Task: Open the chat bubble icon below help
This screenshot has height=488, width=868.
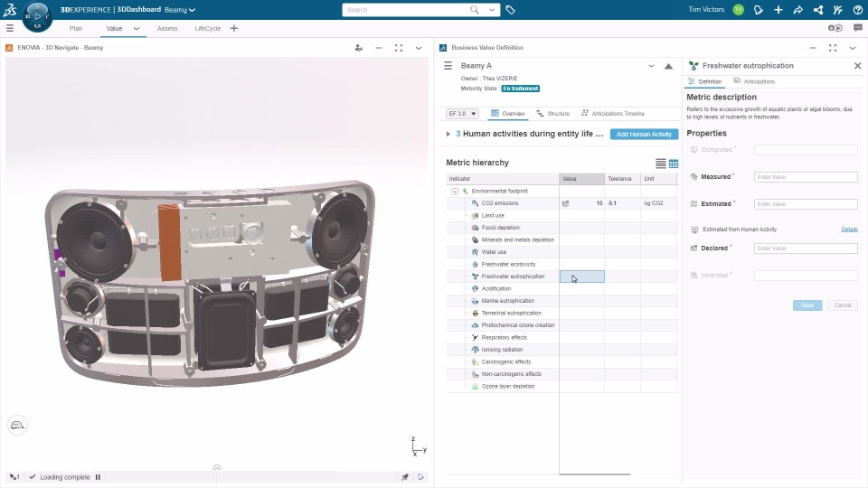Action: click(x=858, y=28)
